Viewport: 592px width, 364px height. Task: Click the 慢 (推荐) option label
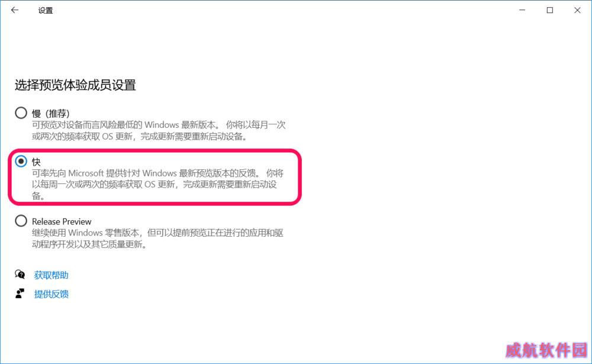[x=50, y=113]
